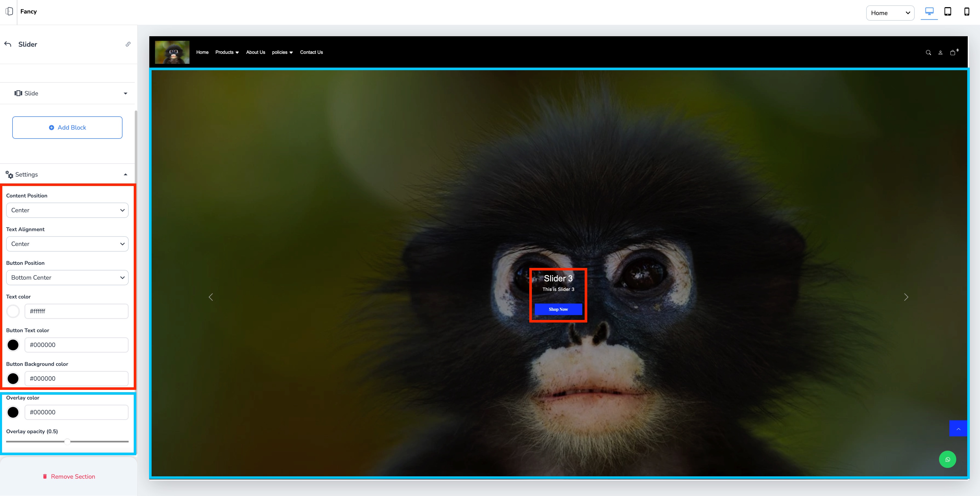Focus the Text color hex field
The image size is (980, 496).
[77, 311]
